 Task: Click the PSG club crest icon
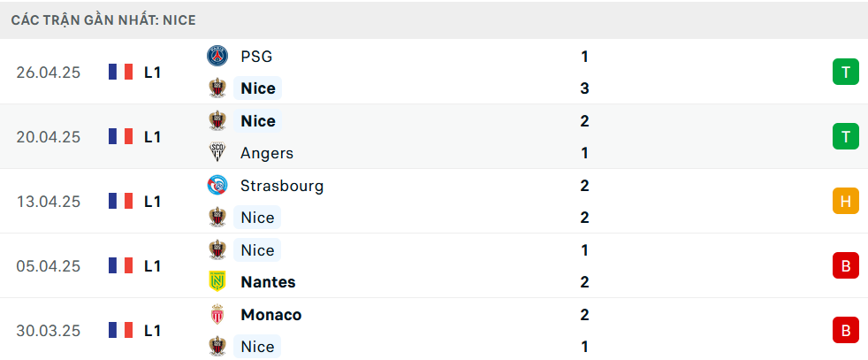tap(217, 56)
